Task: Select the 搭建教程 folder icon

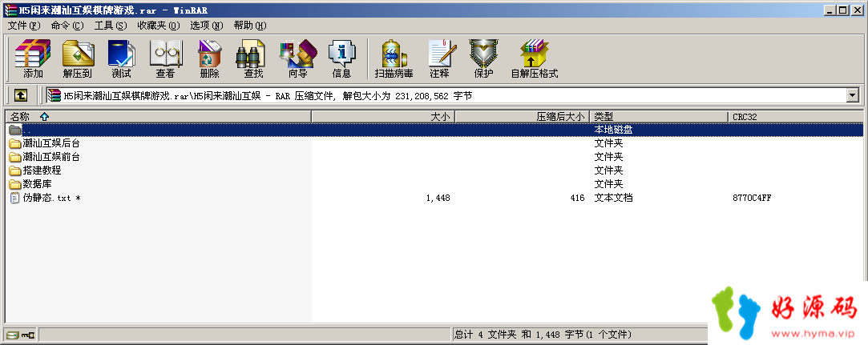Action: [15, 170]
